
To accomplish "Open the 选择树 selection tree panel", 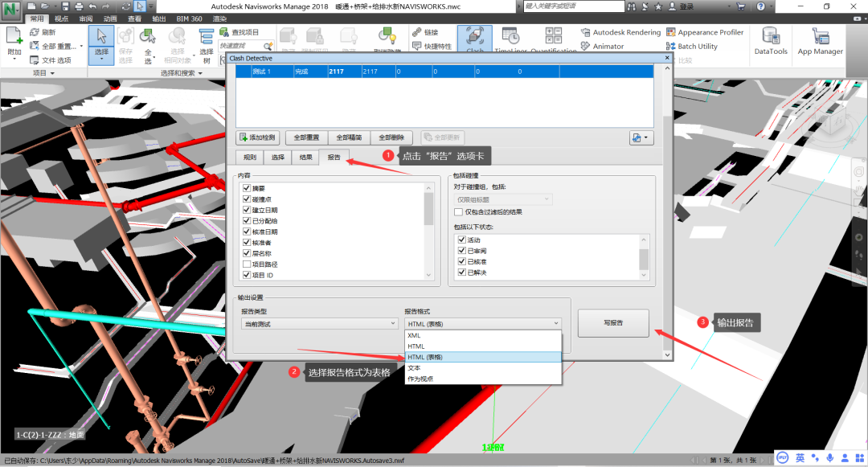I will [x=207, y=45].
